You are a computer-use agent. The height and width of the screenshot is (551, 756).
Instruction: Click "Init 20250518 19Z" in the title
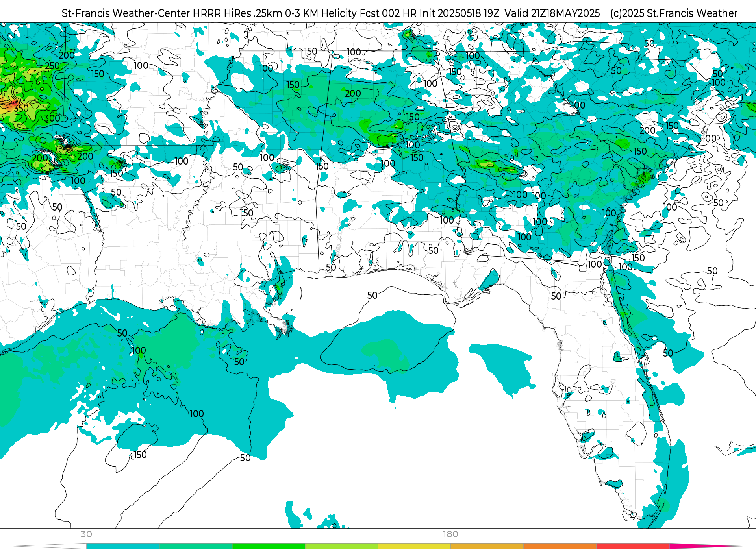pyautogui.click(x=460, y=13)
